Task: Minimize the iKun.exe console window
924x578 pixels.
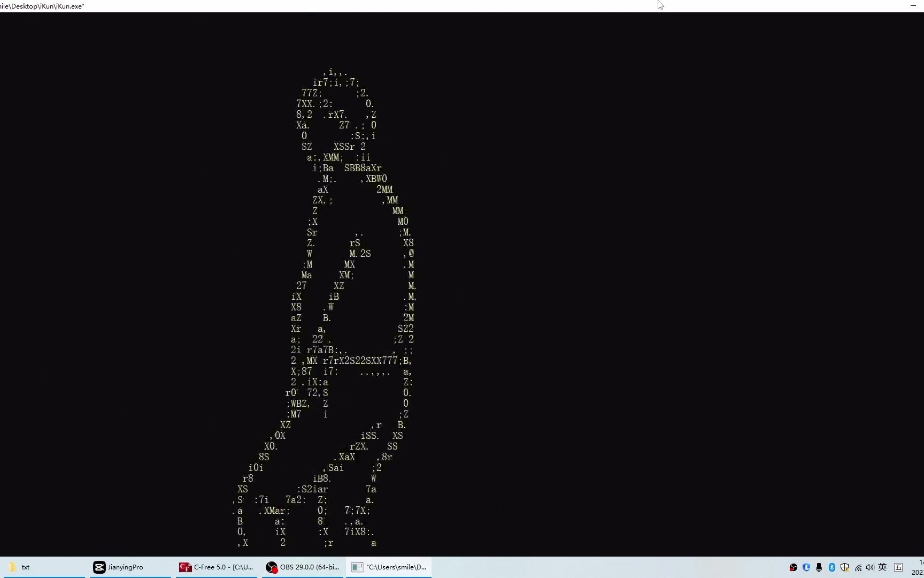Action: (x=913, y=5)
